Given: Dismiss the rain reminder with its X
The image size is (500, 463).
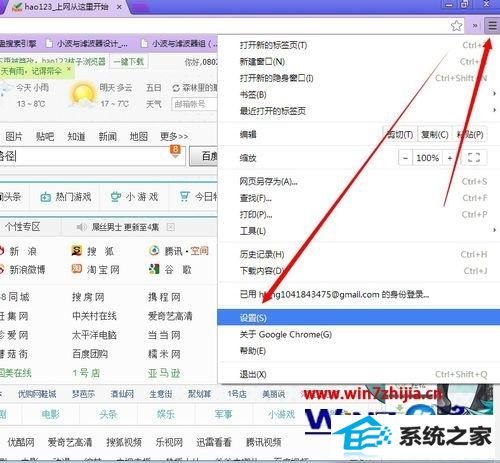Looking at the screenshot, I should click(69, 69).
